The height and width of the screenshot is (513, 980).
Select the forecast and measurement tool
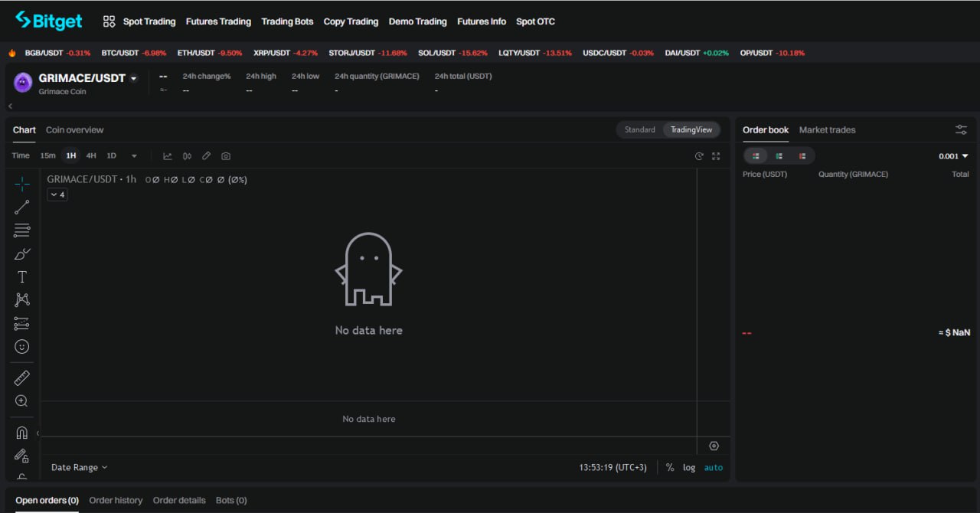tap(22, 324)
